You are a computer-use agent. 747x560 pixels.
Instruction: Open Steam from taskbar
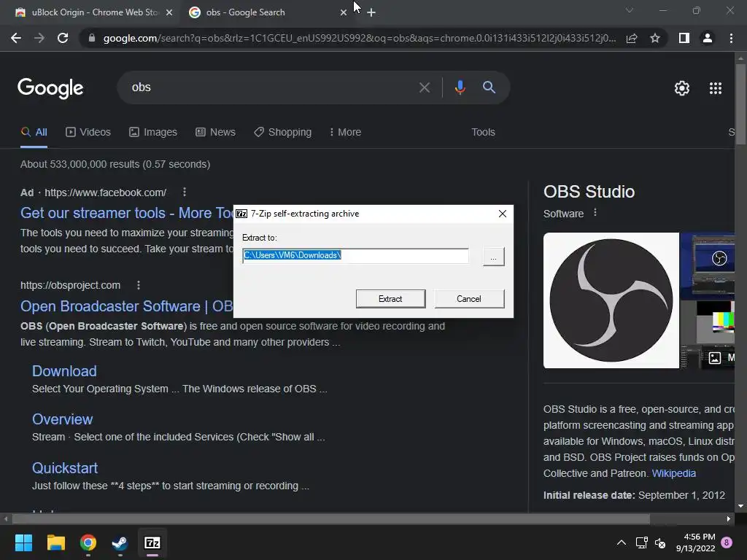120,542
